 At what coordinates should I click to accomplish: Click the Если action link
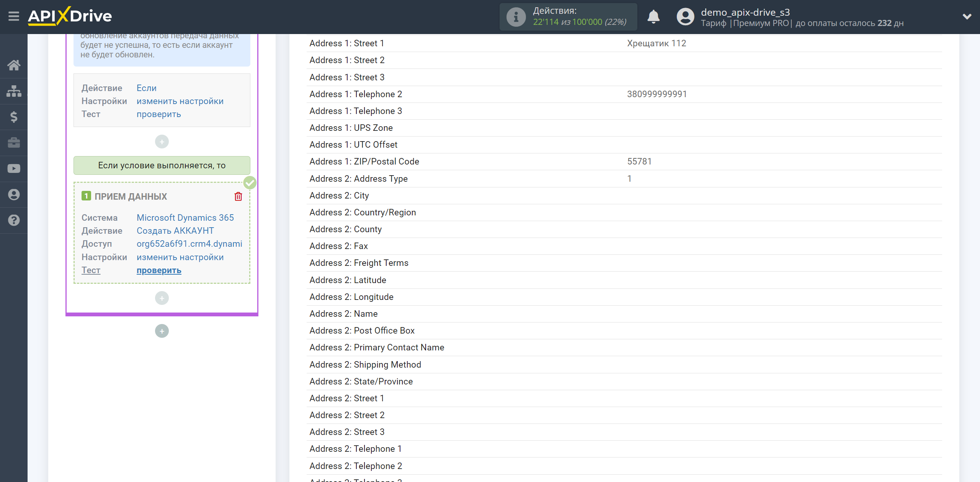coord(147,88)
